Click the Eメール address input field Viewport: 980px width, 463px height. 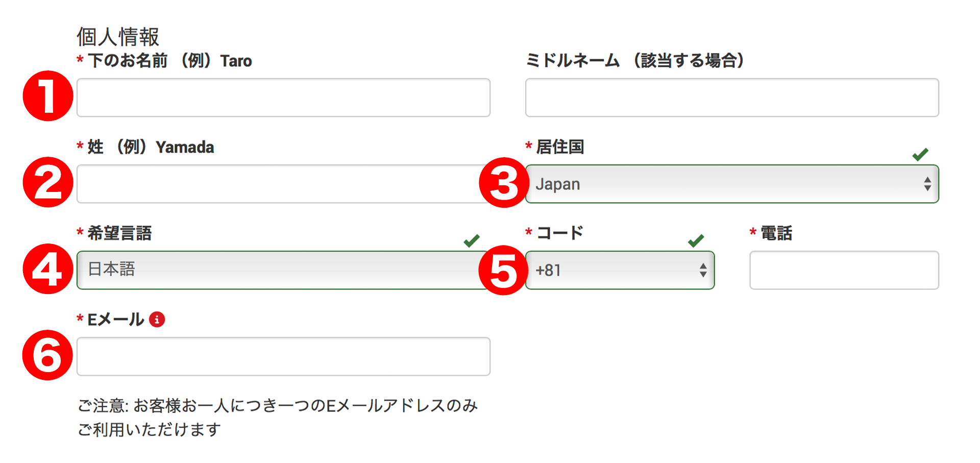click(x=283, y=356)
